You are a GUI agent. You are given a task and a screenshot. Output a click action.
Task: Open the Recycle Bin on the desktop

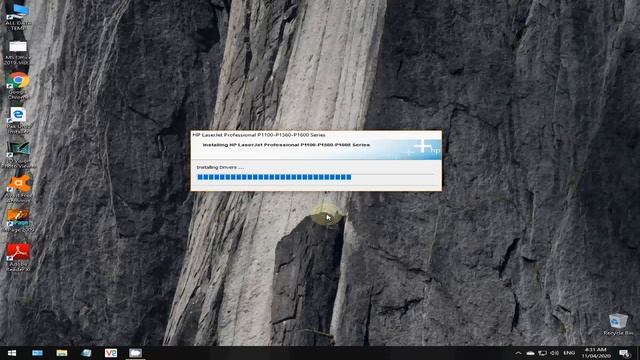(618, 324)
